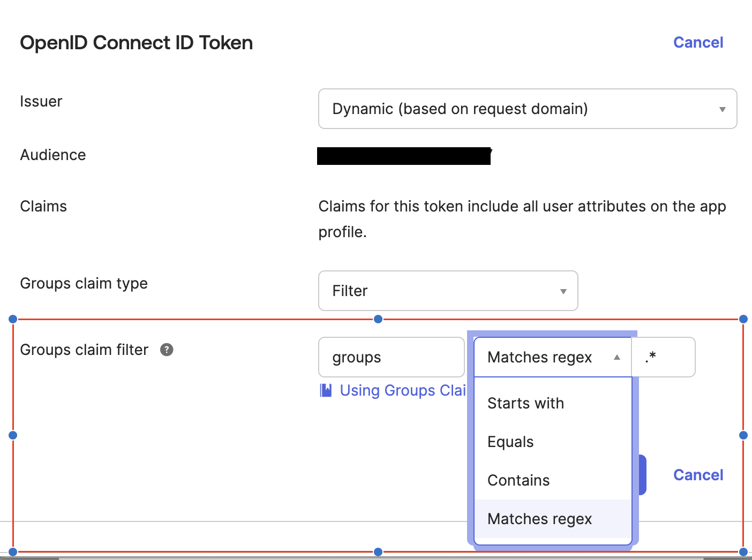Click the top Cancel link

point(698,42)
